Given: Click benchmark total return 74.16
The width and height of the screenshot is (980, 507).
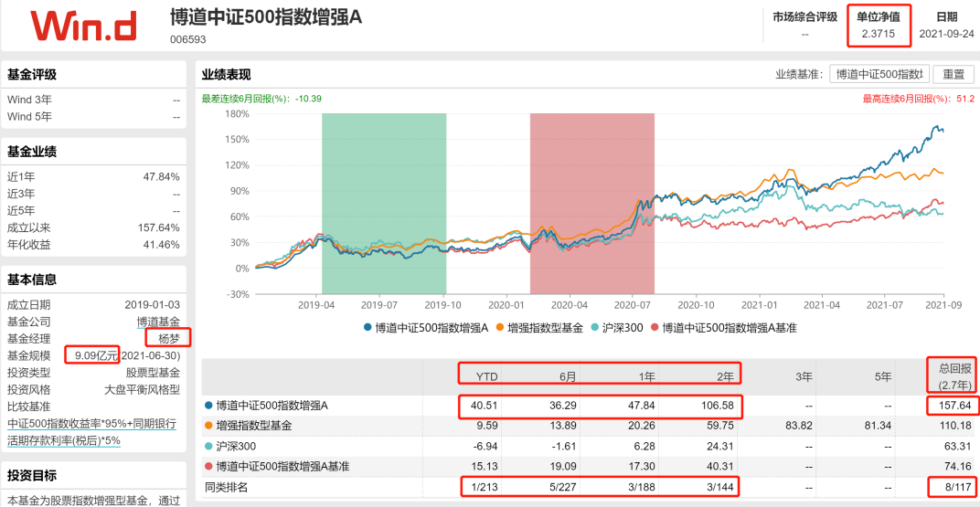Looking at the screenshot, I should (960, 467).
